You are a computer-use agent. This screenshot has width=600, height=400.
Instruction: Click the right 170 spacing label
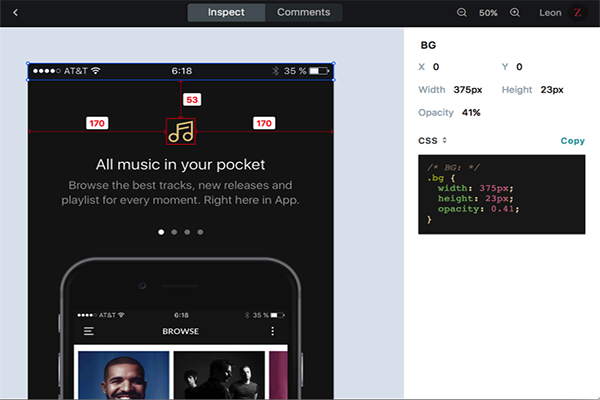coord(264,123)
